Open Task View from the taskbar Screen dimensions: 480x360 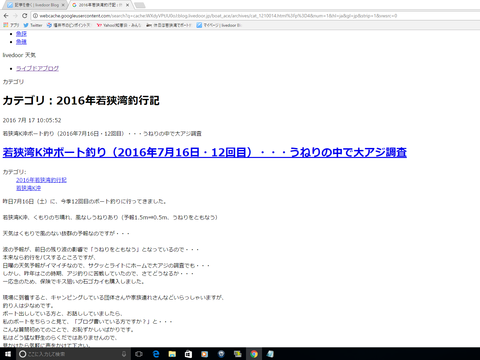[x=139, y=354]
